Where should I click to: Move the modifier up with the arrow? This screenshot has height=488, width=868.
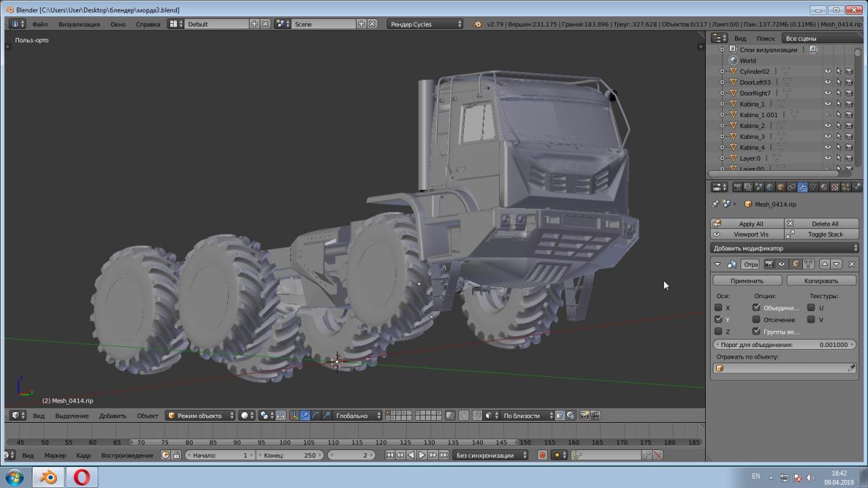coord(825,264)
